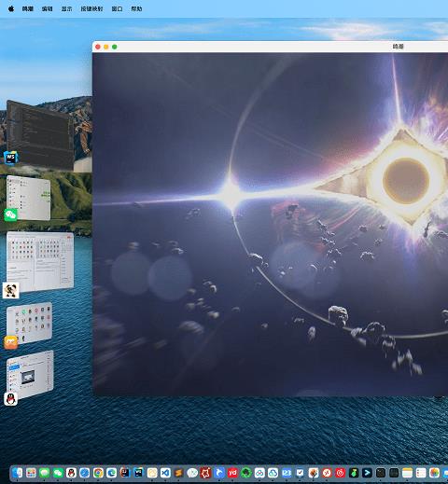Viewport: 448px width, 484px height.
Task: Open QQ from the Dock
Action: pyautogui.click(x=71, y=473)
